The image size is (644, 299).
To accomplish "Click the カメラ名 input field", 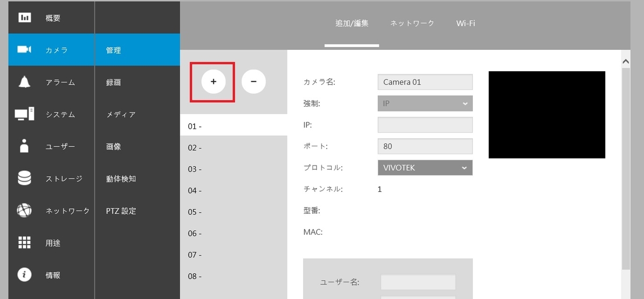I will pos(425,82).
